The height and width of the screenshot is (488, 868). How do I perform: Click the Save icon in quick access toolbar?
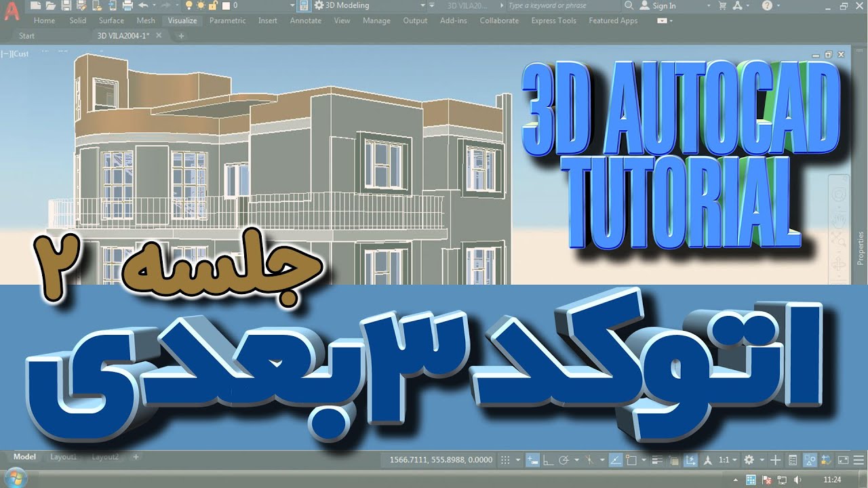66,5
